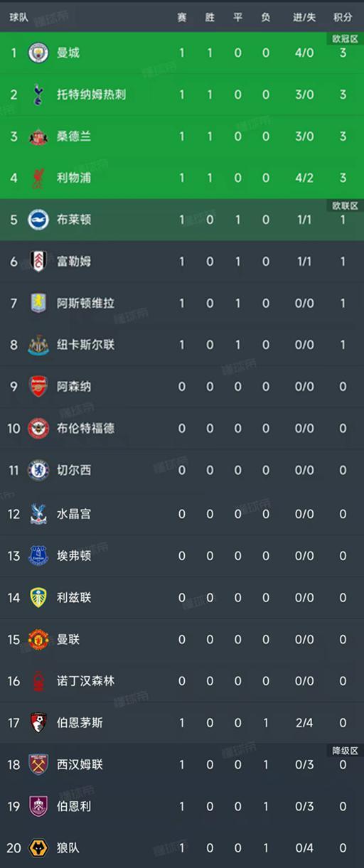Click the Chelsea club badge
Image resolution: width=364 pixels, height=868 pixels.
click(38, 470)
